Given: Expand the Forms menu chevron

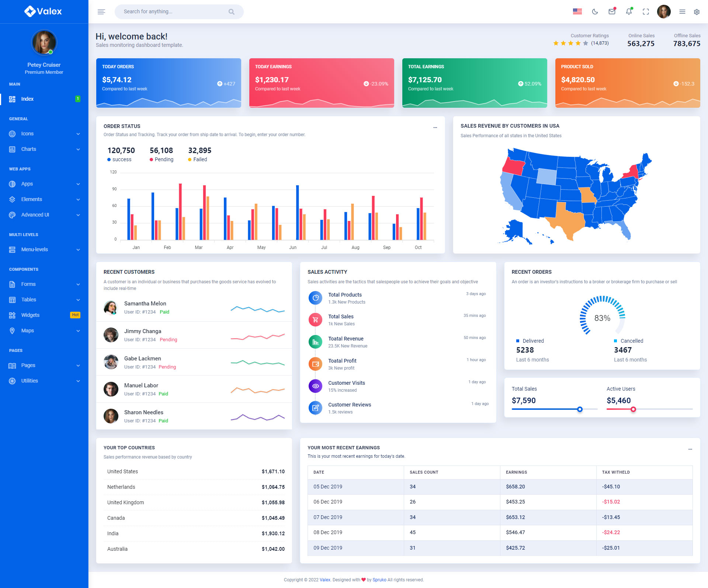Looking at the screenshot, I should (78, 284).
